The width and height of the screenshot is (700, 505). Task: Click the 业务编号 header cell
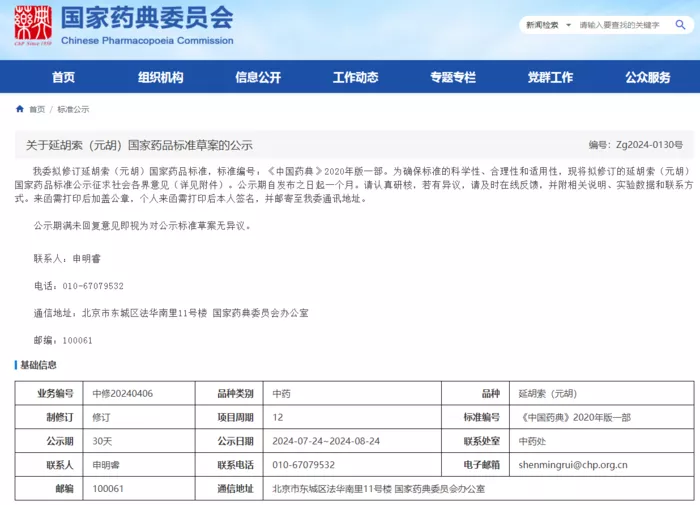click(x=49, y=393)
